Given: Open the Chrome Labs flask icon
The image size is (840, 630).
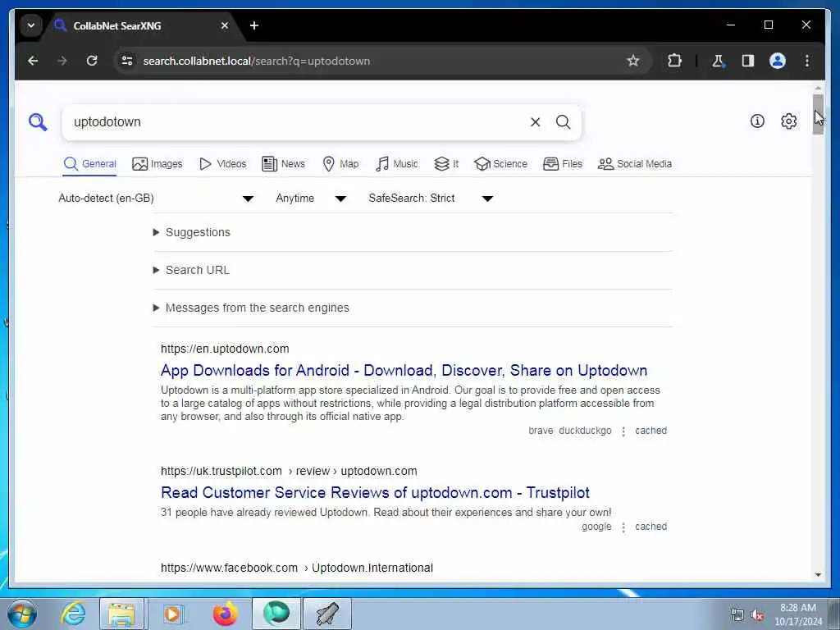Looking at the screenshot, I should [x=719, y=61].
